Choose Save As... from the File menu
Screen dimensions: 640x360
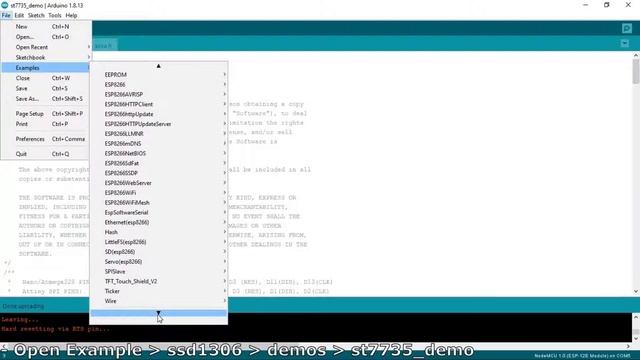[46, 99]
